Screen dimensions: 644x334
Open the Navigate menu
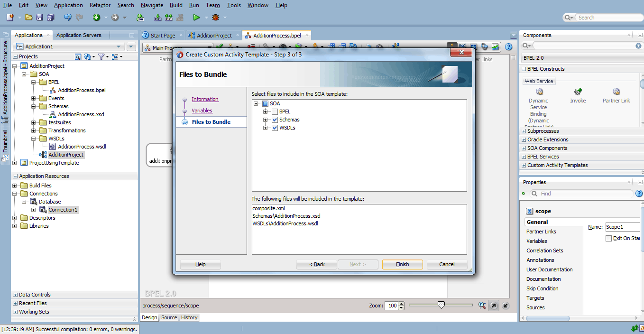click(x=152, y=5)
